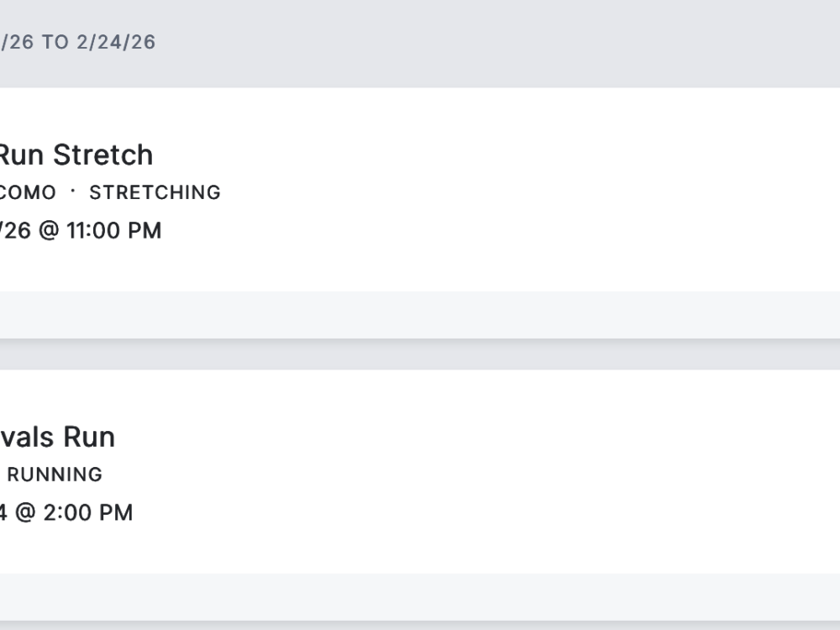Click the footer strip under Intervals Run card
Viewport: 840px width, 630px height.
[420, 597]
